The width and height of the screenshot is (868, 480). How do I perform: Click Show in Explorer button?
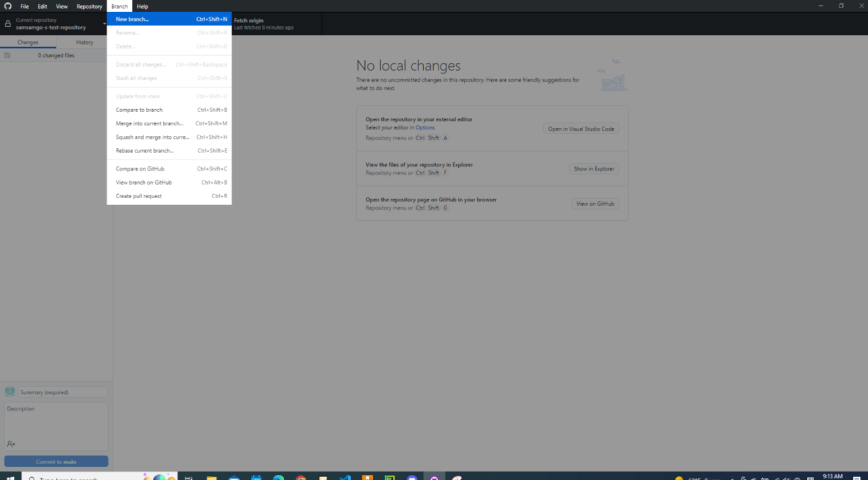pos(594,169)
